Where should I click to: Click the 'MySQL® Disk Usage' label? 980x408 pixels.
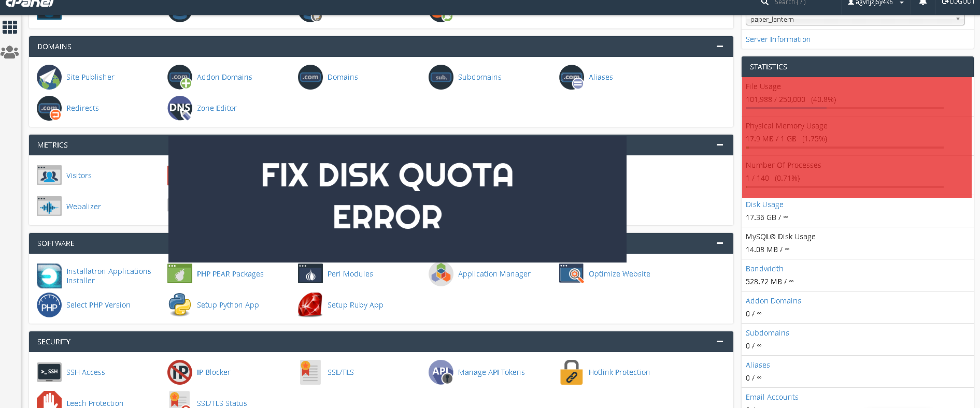[780, 237]
